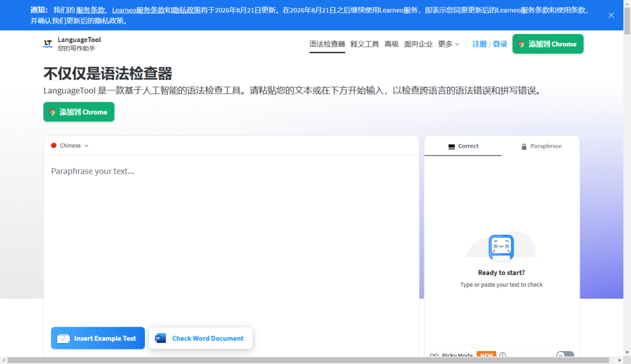
Task: Click the scroll right arrow
Action: [620, 360]
